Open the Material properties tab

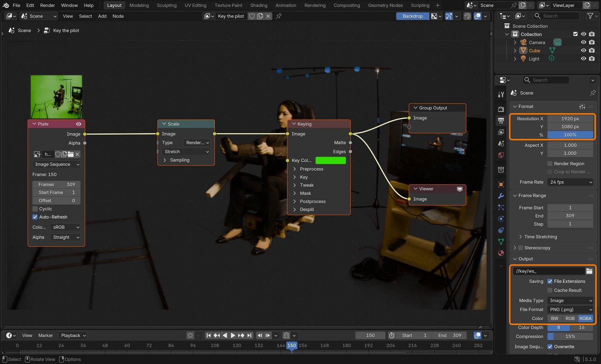pos(501,253)
